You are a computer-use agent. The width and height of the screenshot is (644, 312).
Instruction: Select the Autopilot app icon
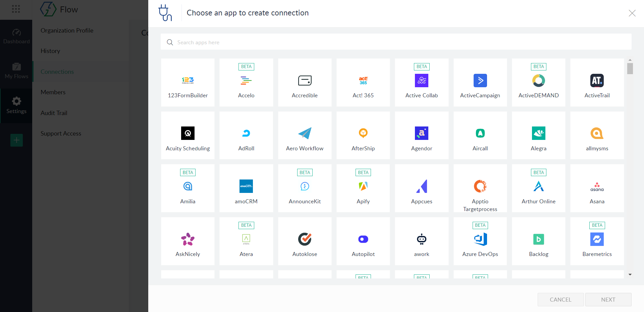pos(363,239)
